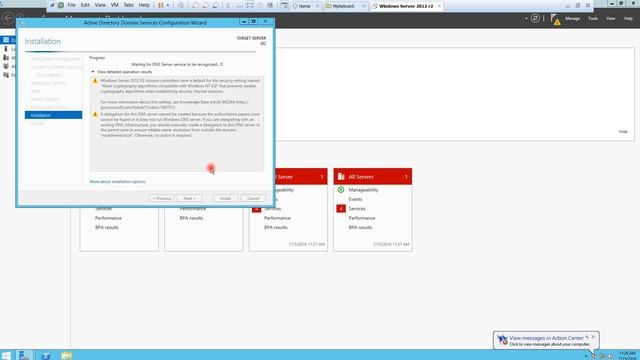Click red Services alert badge in All Servers

coord(341,209)
